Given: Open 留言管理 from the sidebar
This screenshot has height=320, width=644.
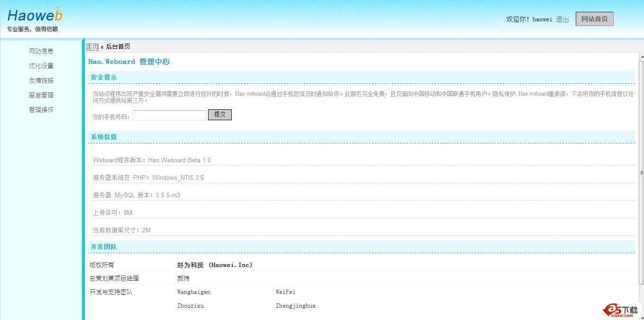Looking at the screenshot, I should [x=41, y=95].
